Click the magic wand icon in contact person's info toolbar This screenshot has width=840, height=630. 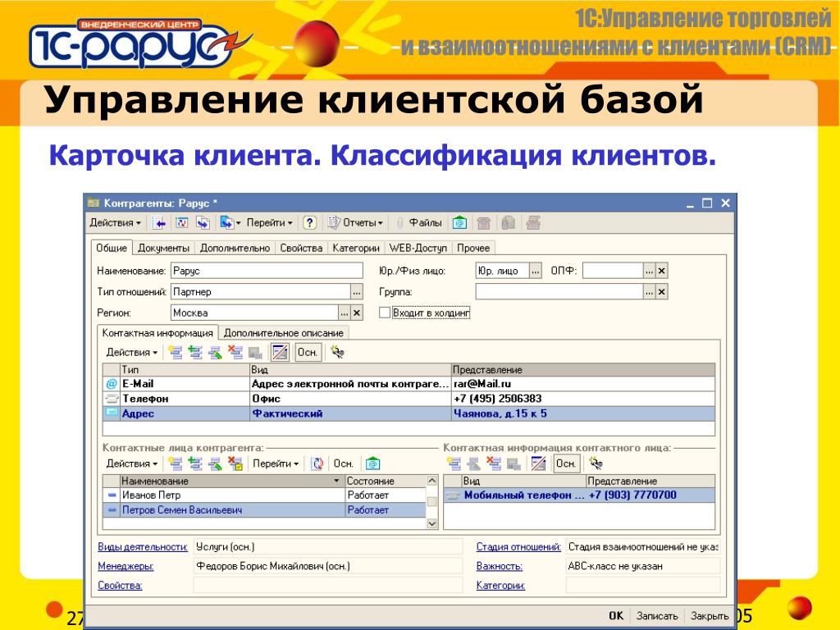tap(596, 464)
